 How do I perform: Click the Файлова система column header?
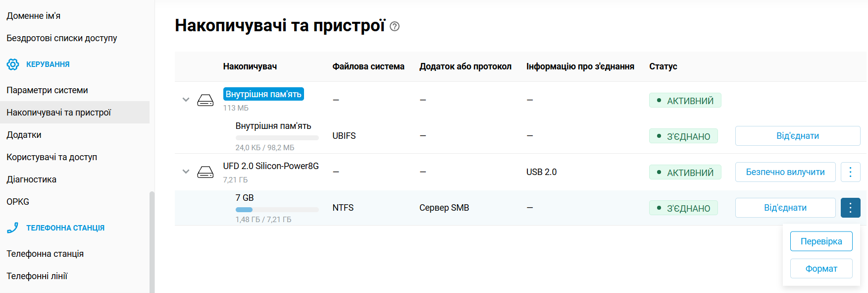(368, 66)
